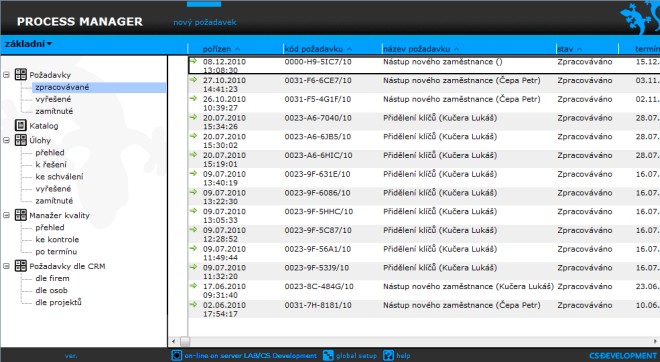Collapse the Manažer kvality tree node
This screenshot has height=362, width=660.
click(6, 215)
